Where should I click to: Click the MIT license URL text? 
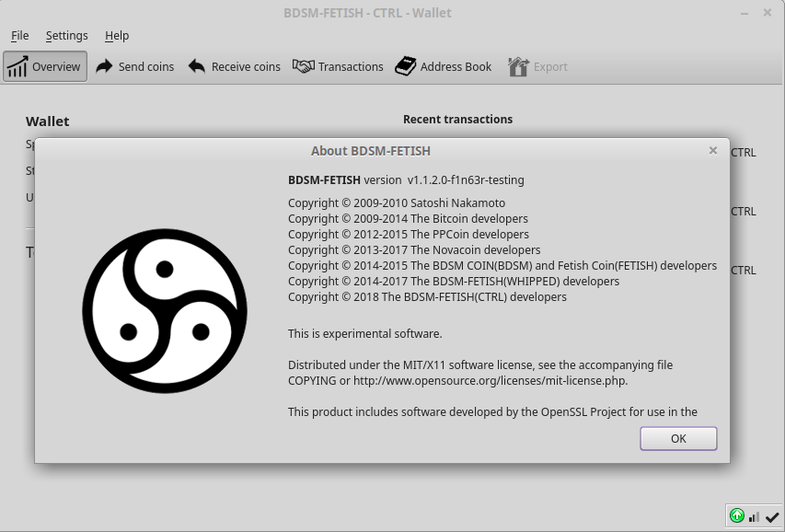[491, 381]
